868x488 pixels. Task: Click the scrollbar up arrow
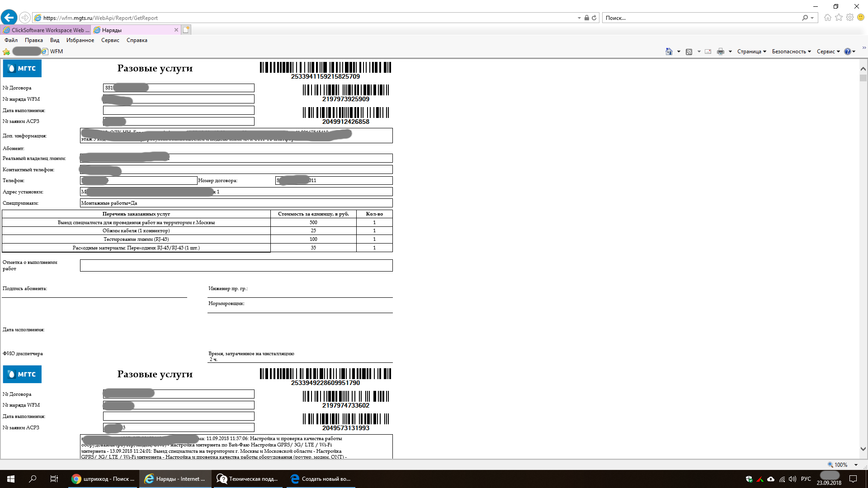pyautogui.click(x=863, y=69)
